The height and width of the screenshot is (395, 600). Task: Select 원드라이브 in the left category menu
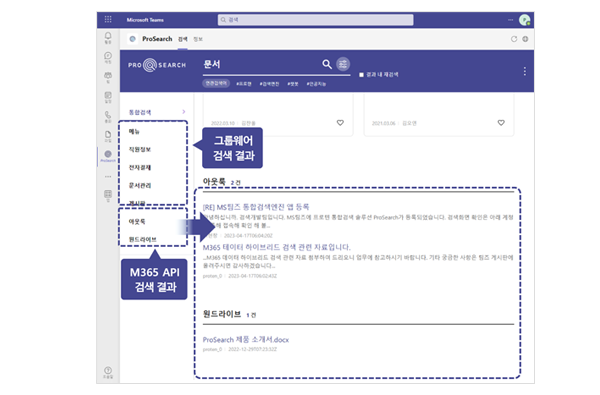pyautogui.click(x=142, y=239)
